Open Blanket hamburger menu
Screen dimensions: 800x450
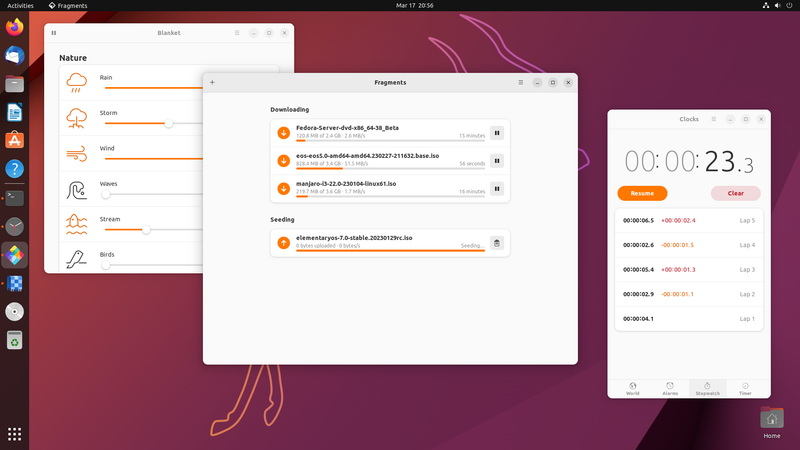point(237,33)
